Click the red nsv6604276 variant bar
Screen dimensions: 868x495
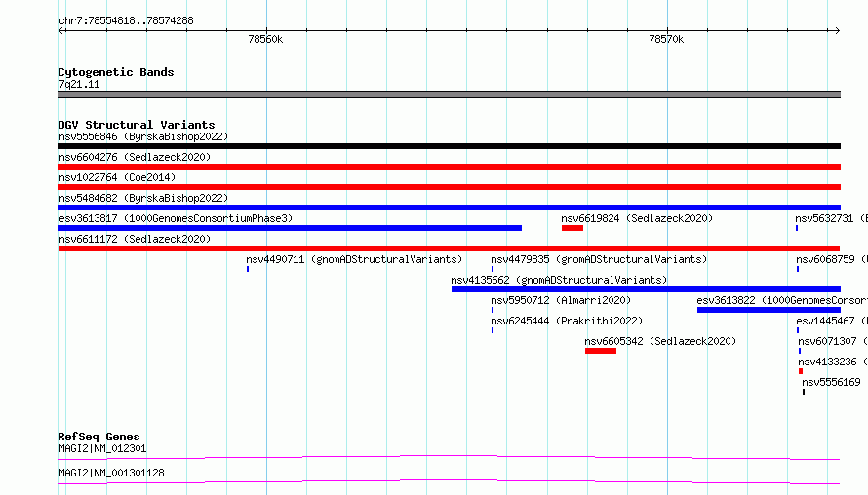(x=449, y=167)
